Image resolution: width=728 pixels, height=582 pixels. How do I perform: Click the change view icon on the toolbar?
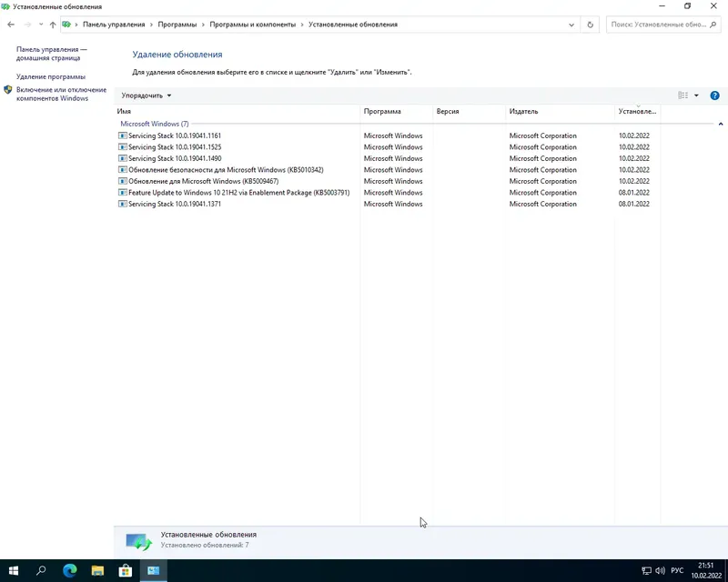tap(682, 95)
